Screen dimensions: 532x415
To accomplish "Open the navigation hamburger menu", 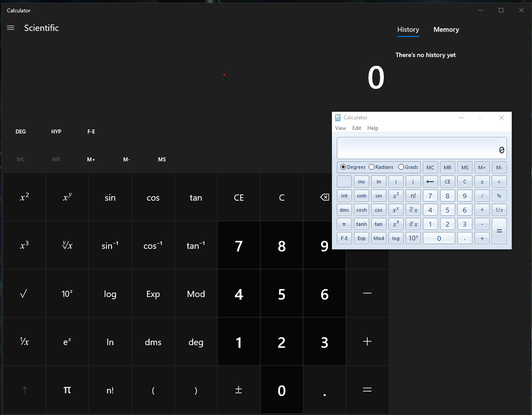I will [x=11, y=27].
